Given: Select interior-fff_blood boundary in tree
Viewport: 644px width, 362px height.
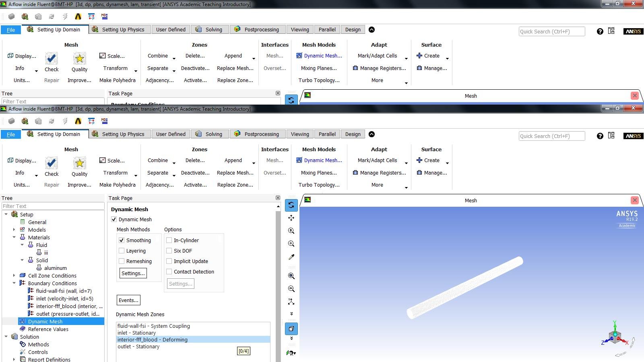Looking at the screenshot, I should tap(69, 306).
